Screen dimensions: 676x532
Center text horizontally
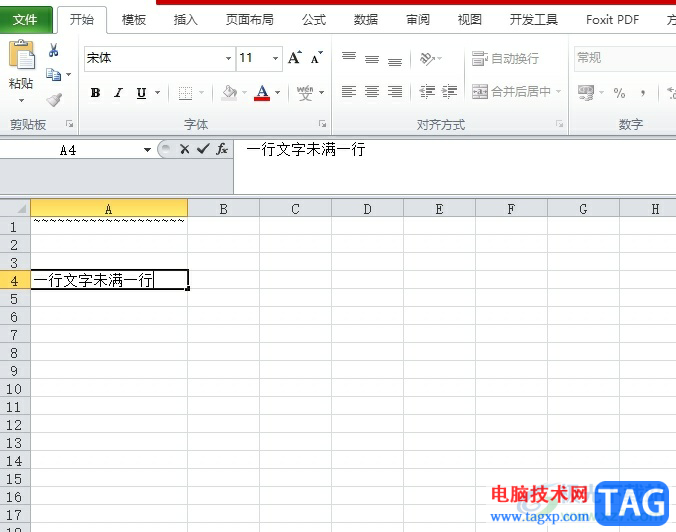tap(372, 91)
